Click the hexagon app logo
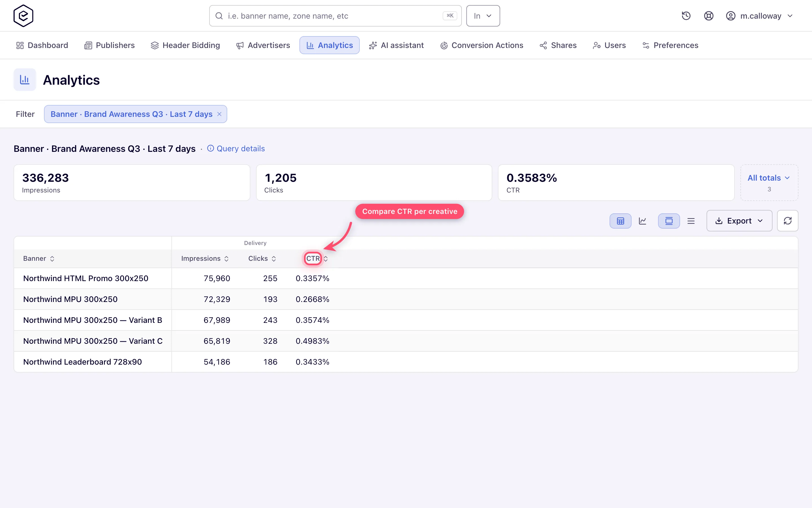 point(23,16)
